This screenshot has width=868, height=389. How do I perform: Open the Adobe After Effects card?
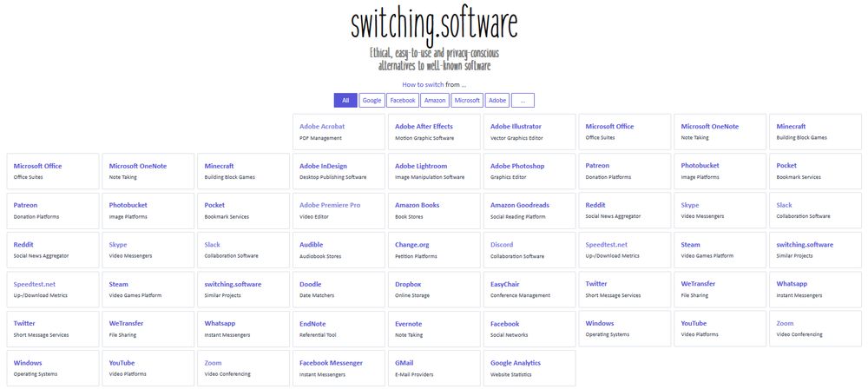click(434, 132)
